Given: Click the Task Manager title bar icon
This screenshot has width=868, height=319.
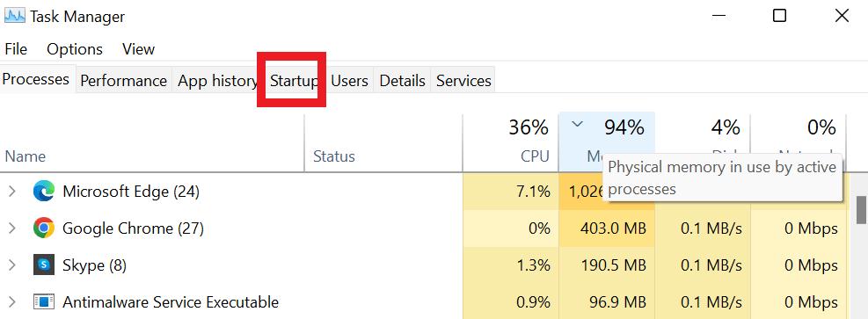Looking at the screenshot, I should tap(15, 17).
